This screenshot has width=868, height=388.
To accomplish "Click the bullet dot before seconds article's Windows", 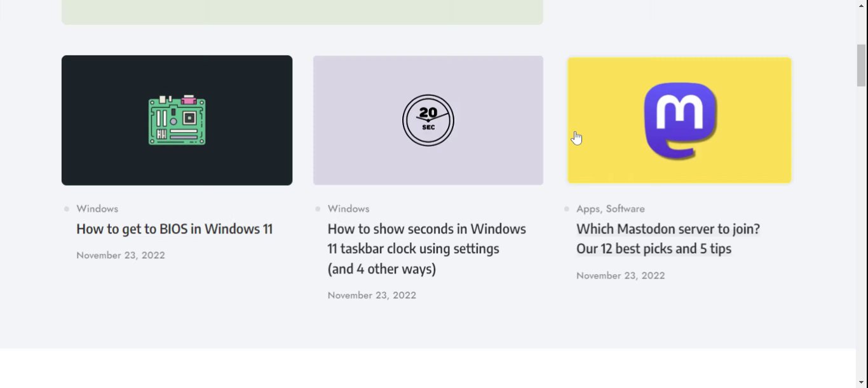I will pos(318,209).
